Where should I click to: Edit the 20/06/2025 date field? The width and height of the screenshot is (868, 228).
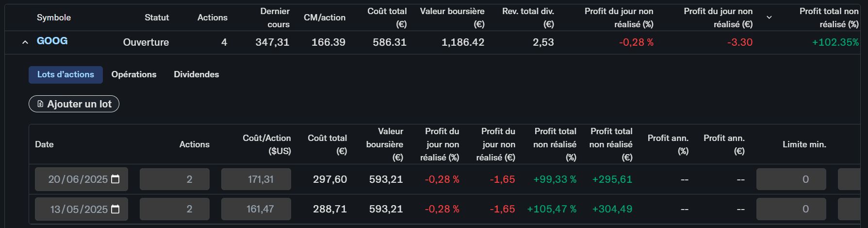click(82, 179)
